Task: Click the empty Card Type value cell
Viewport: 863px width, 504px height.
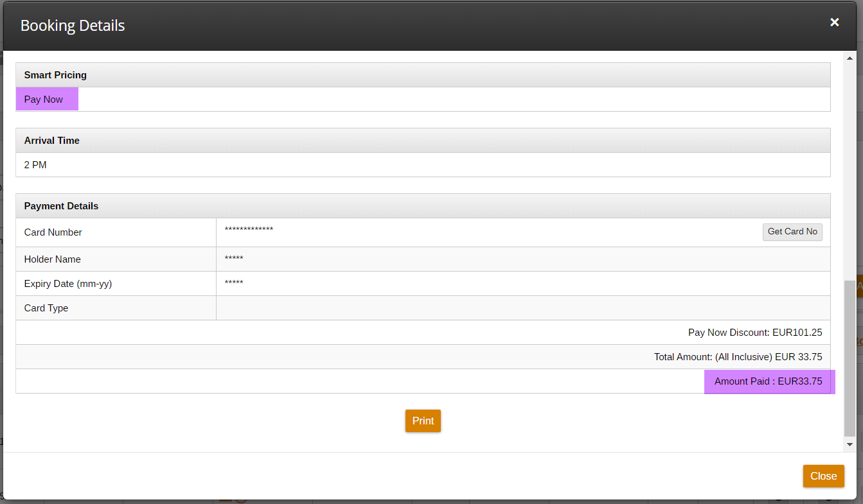Action: pos(522,308)
